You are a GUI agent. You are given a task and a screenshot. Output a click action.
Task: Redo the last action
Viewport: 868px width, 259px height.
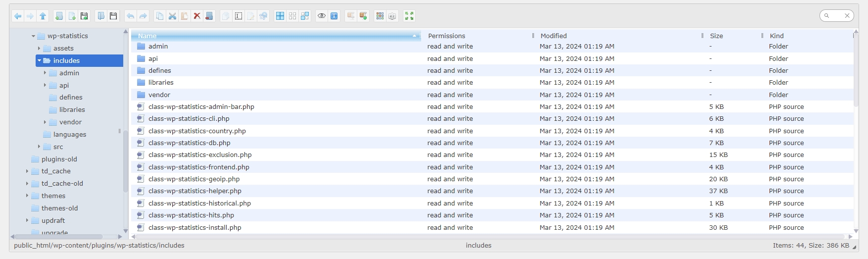(x=143, y=16)
